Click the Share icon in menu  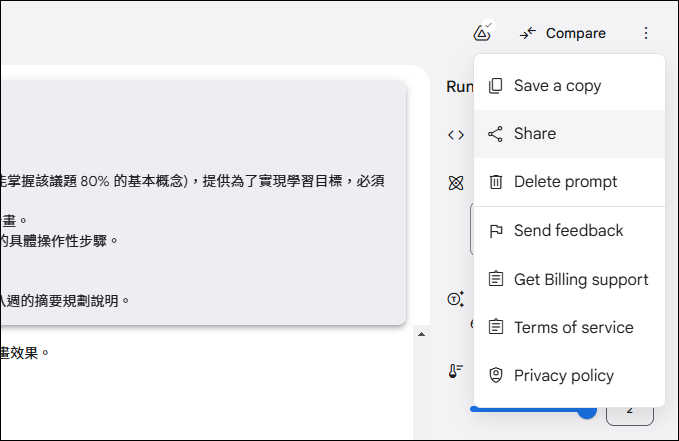click(495, 134)
